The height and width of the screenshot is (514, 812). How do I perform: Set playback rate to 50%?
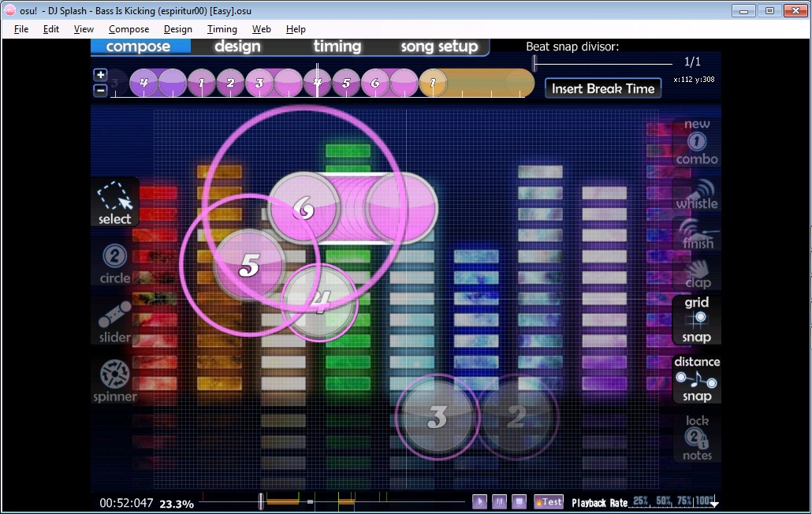pos(663,501)
